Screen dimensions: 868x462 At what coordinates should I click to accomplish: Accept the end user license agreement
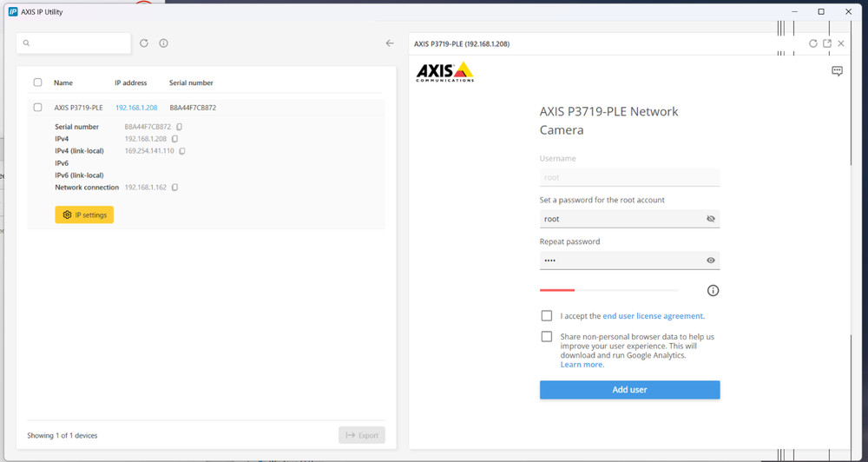pyautogui.click(x=546, y=316)
